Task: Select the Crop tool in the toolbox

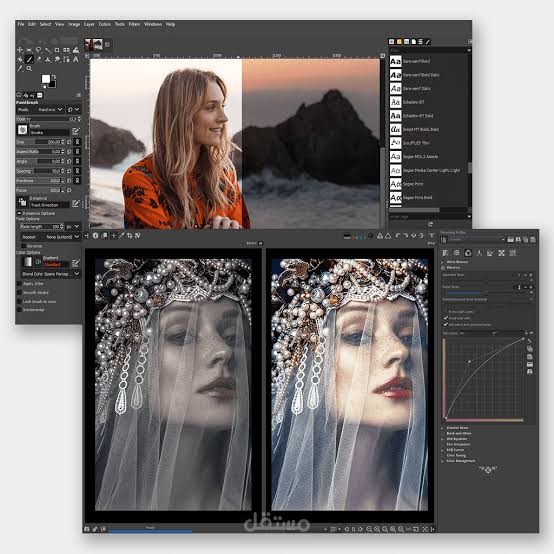Action: pos(57,50)
